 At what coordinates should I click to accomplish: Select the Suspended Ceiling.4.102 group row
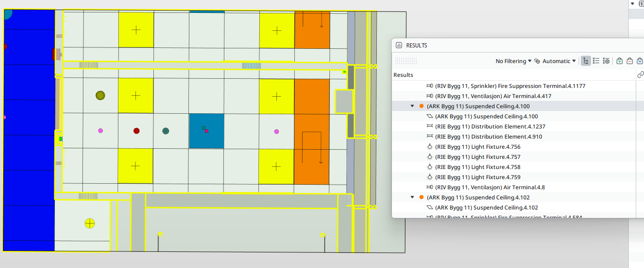(x=514, y=198)
